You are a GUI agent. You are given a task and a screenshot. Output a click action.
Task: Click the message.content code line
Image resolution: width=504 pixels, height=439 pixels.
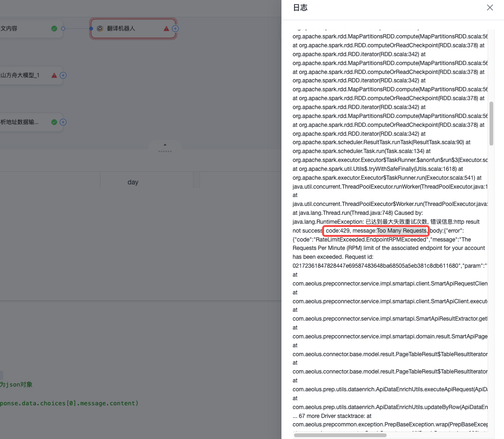point(69,403)
